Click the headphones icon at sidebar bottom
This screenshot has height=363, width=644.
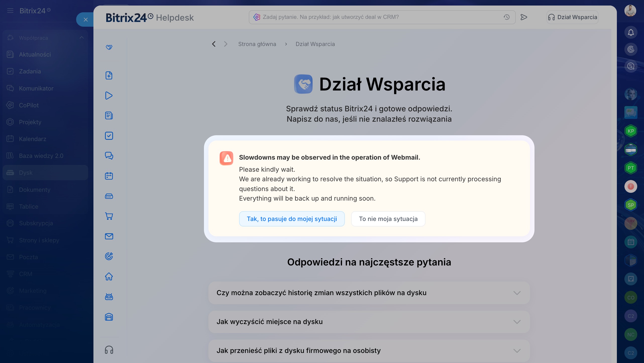tap(109, 350)
